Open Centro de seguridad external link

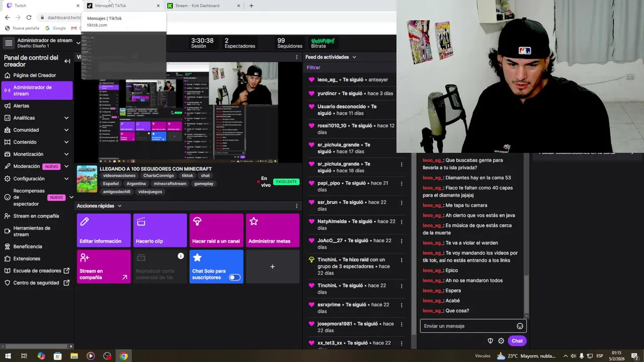click(x=36, y=283)
